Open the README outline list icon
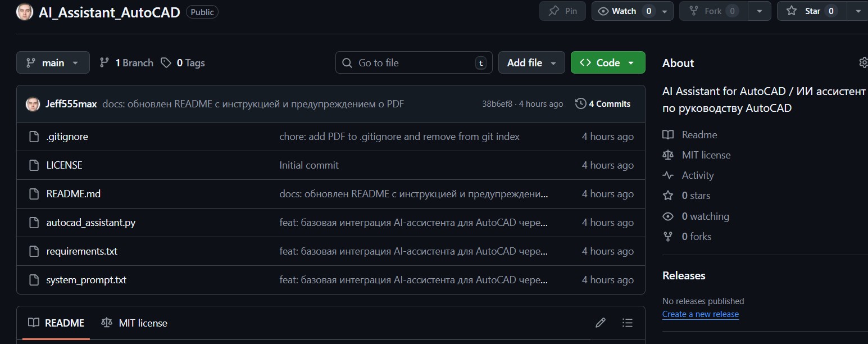The image size is (868, 344). (x=628, y=323)
